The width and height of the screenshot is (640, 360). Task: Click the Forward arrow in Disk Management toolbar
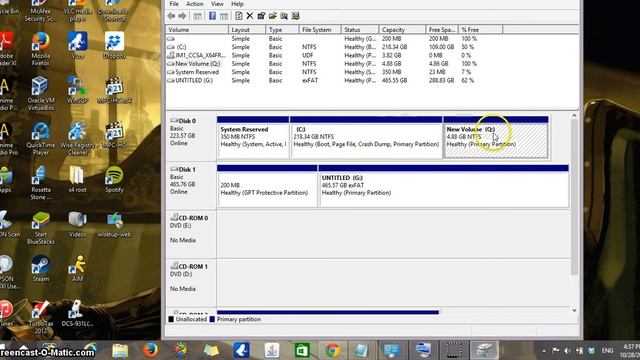[182, 16]
